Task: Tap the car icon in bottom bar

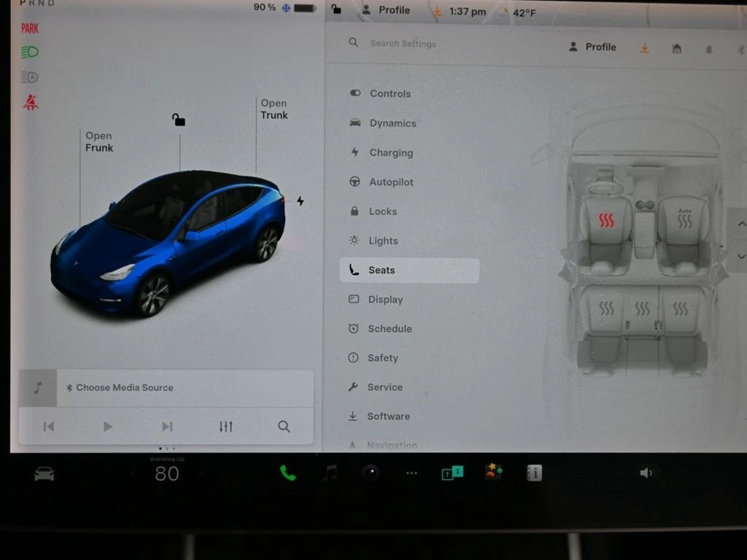Action: pos(44,474)
